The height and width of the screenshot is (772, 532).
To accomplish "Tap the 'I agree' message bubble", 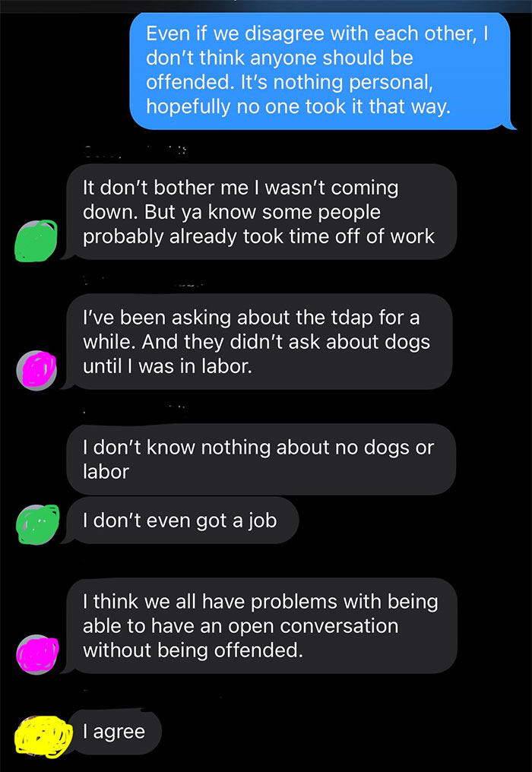I will click(x=116, y=731).
